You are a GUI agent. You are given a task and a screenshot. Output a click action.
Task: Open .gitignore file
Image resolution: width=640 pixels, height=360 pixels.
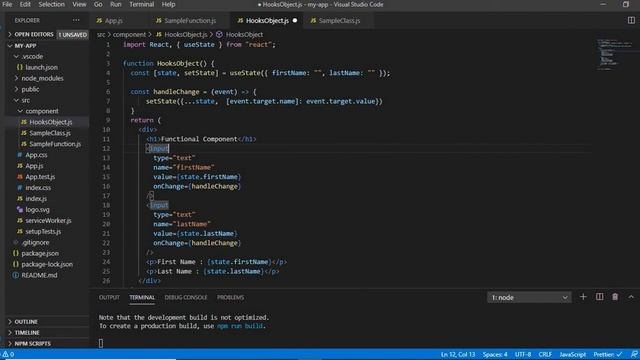tap(35, 242)
